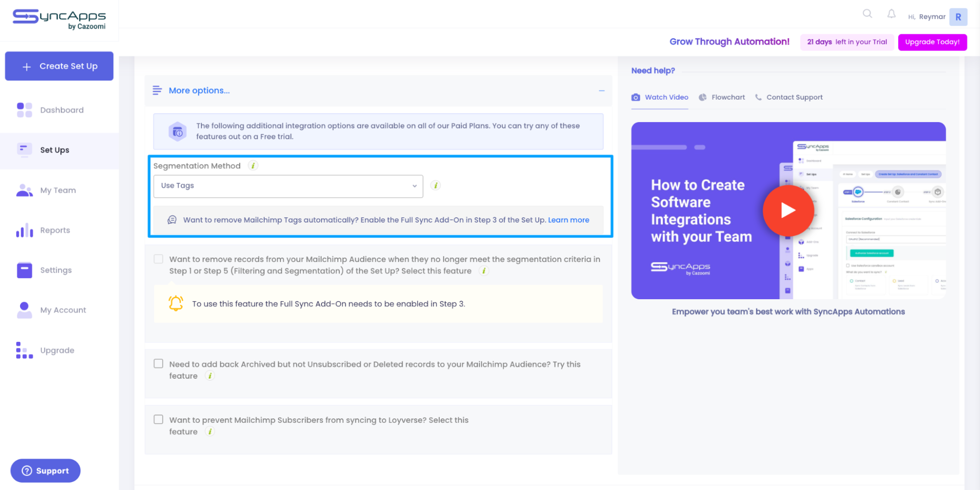Click info icon next to Use Tags dropdown
Screen dimensions: 980x490
[x=435, y=185]
